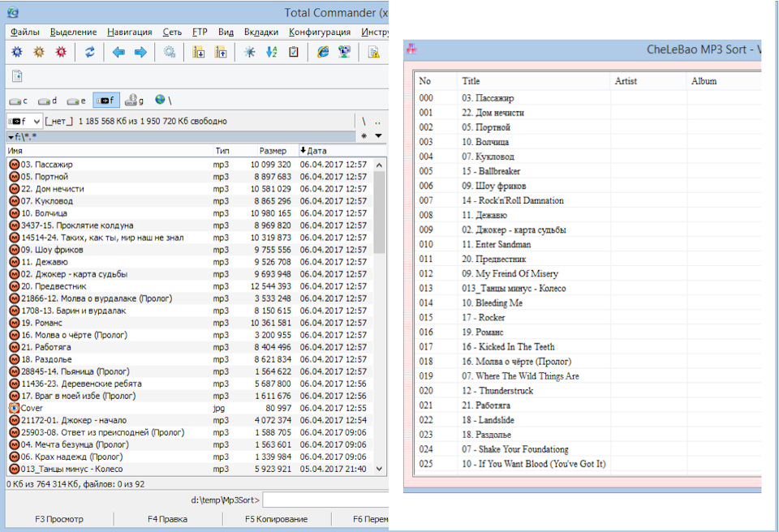The width and height of the screenshot is (779, 532).
Task: Click the file list scroll up arrow
Action: 379,165
